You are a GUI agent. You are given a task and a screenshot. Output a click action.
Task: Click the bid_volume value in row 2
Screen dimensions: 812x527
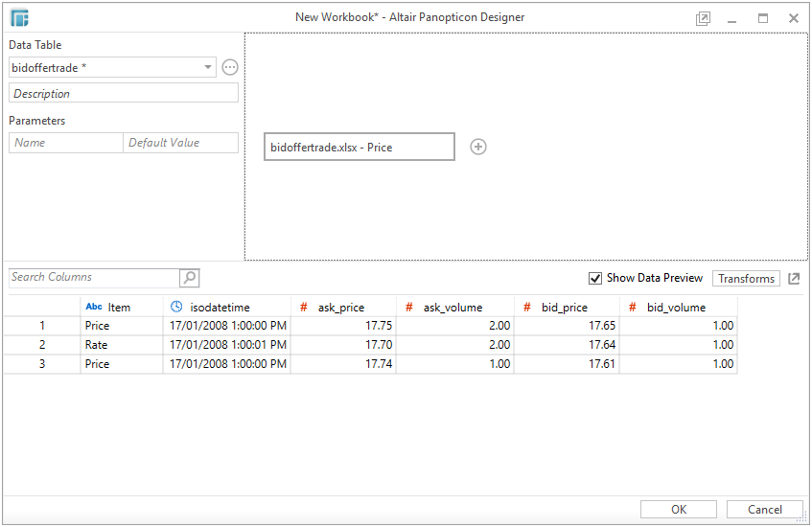click(679, 345)
